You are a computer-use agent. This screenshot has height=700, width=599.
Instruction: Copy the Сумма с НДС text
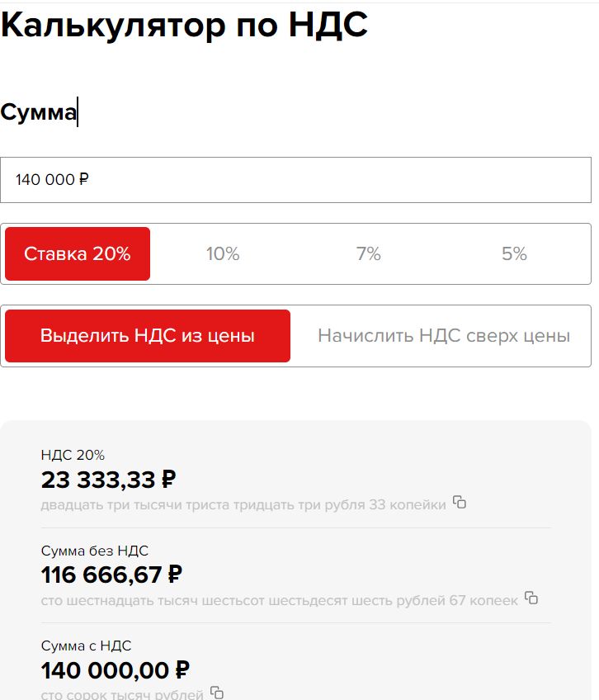[217, 693]
